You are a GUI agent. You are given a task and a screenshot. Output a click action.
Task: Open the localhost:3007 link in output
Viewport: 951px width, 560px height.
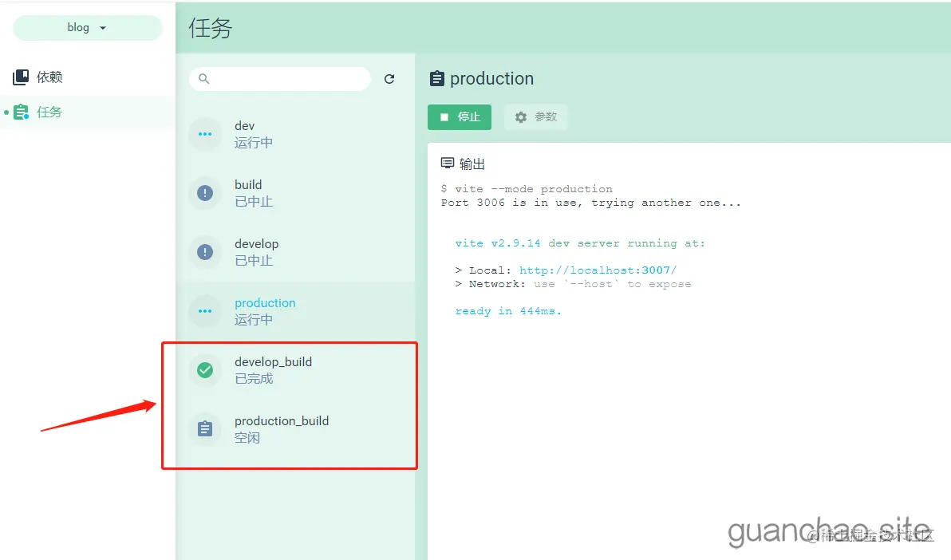pos(598,270)
